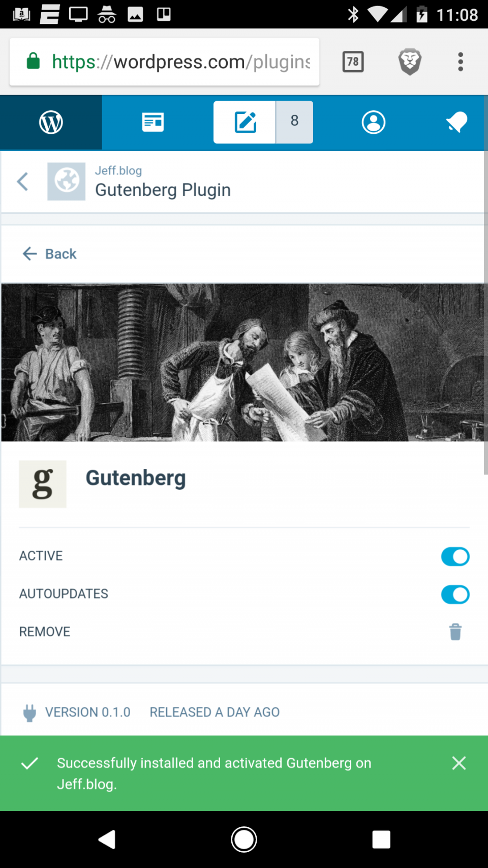
Task: Dismiss the successful installation message
Action: pyautogui.click(x=459, y=763)
